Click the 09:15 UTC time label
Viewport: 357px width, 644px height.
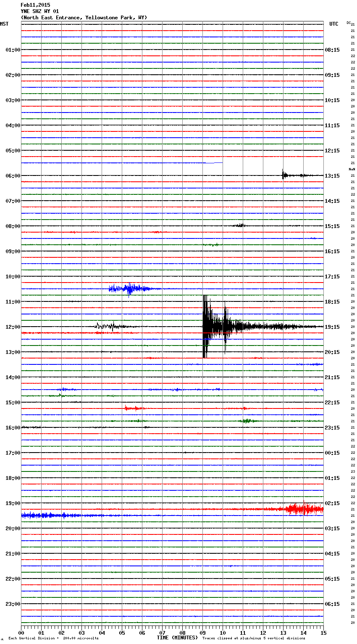point(332,75)
